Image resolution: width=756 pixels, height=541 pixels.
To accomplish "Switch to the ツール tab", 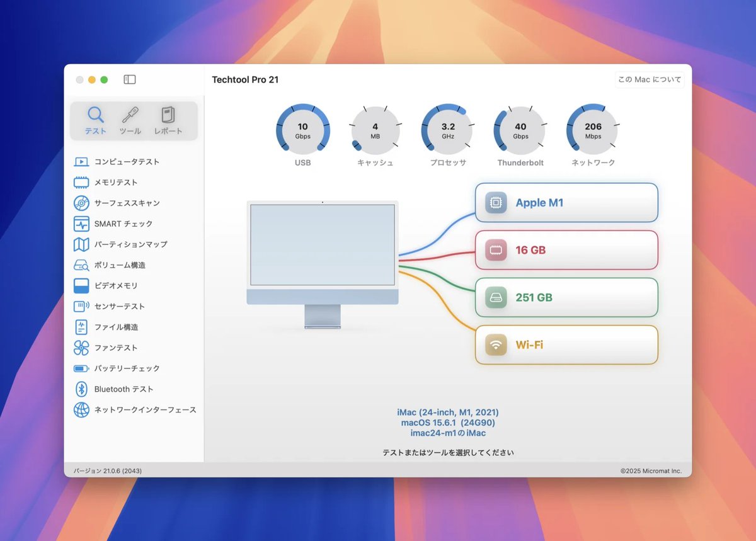I will 130,121.
